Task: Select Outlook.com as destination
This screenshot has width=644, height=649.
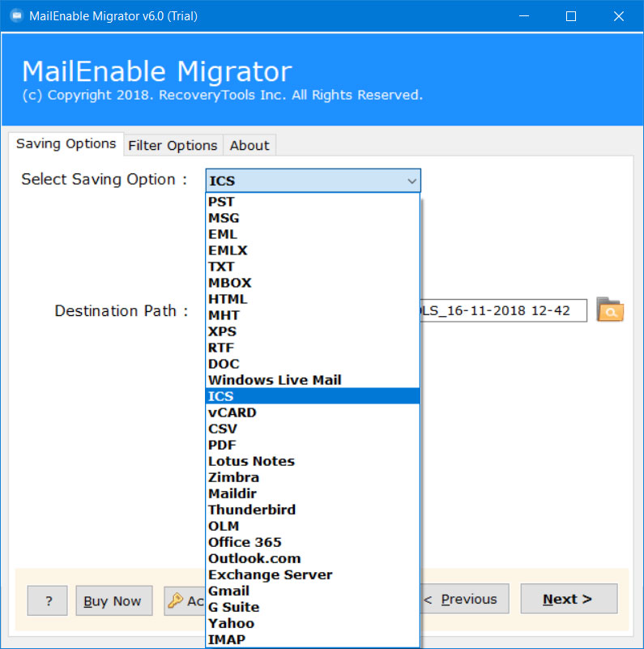Action: [313, 558]
